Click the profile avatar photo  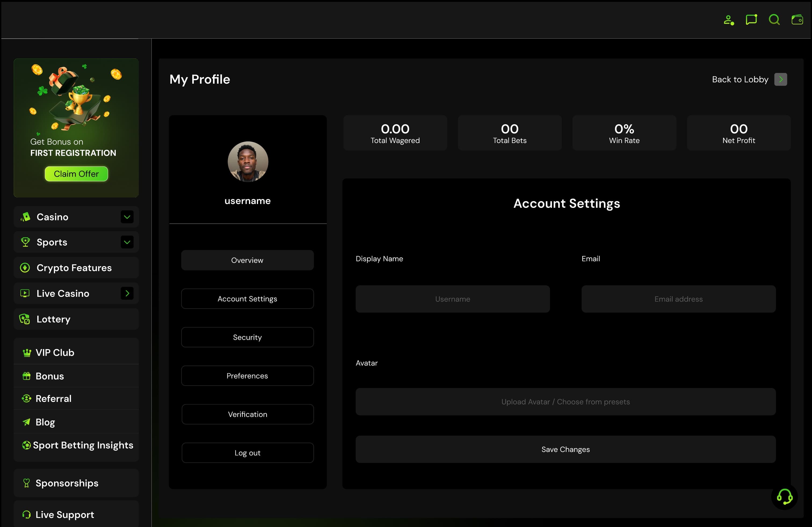click(248, 162)
